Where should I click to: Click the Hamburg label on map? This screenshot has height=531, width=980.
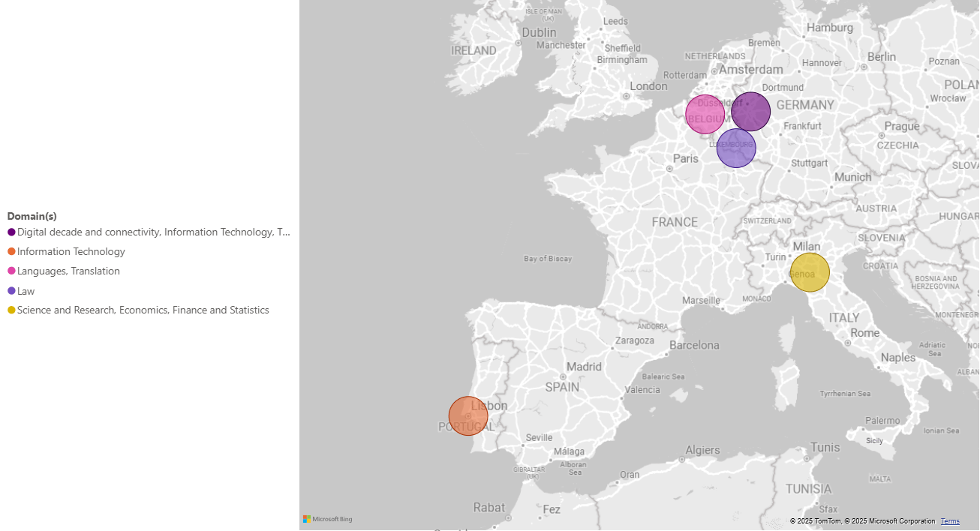(x=830, y=28)
